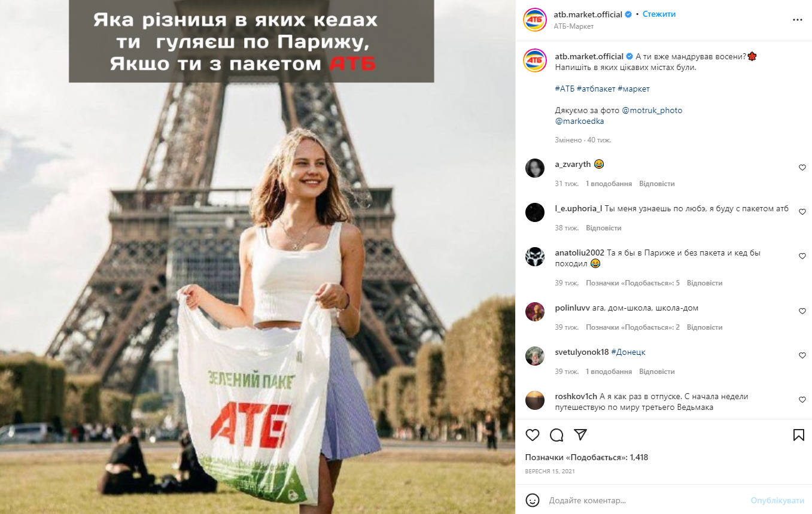Viewport: 812px width, 514px height.
Task: Click the ATB profile avatar in the header
Action: tap(535, 20)
